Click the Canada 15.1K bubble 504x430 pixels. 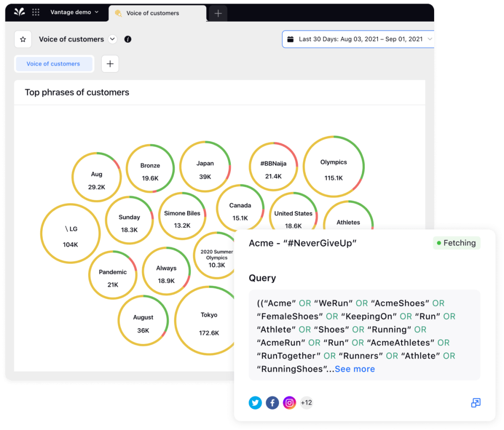tap(240, 208)
